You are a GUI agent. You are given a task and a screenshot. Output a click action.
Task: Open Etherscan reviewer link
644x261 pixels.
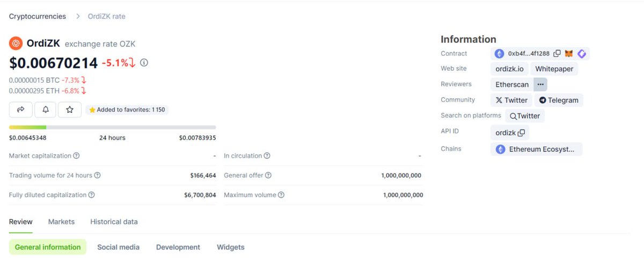click(512, 84)
